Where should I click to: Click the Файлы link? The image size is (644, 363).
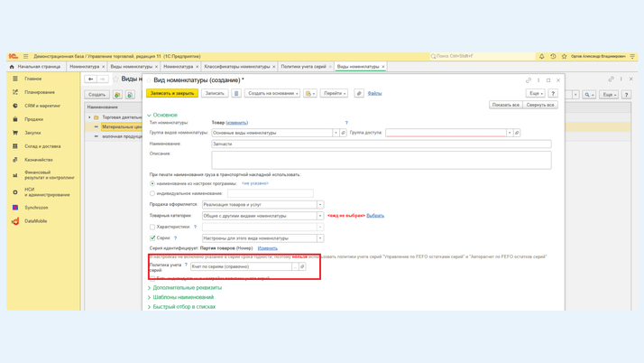[374, 93]
